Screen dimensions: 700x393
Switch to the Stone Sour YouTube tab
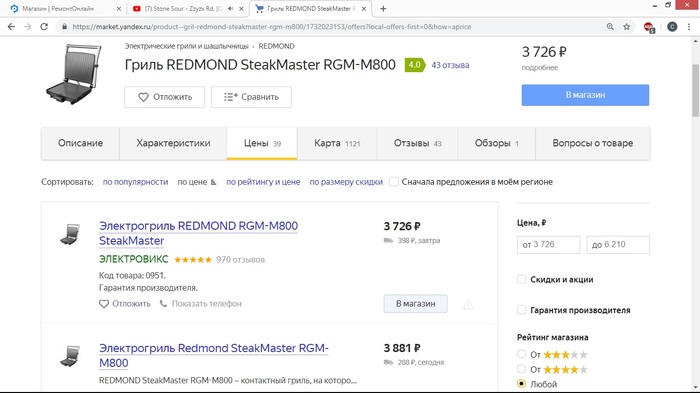point(183,8)
